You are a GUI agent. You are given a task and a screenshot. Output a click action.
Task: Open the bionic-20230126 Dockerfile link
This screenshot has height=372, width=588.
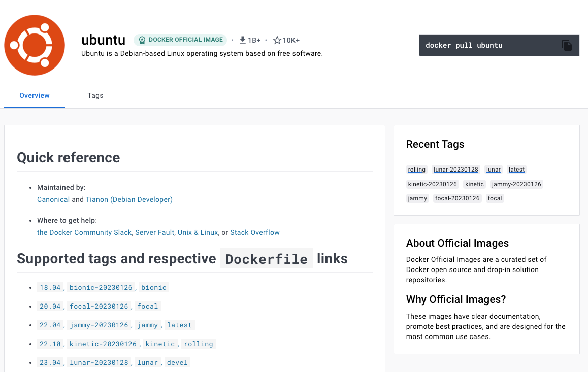click(x=101, y=288)
